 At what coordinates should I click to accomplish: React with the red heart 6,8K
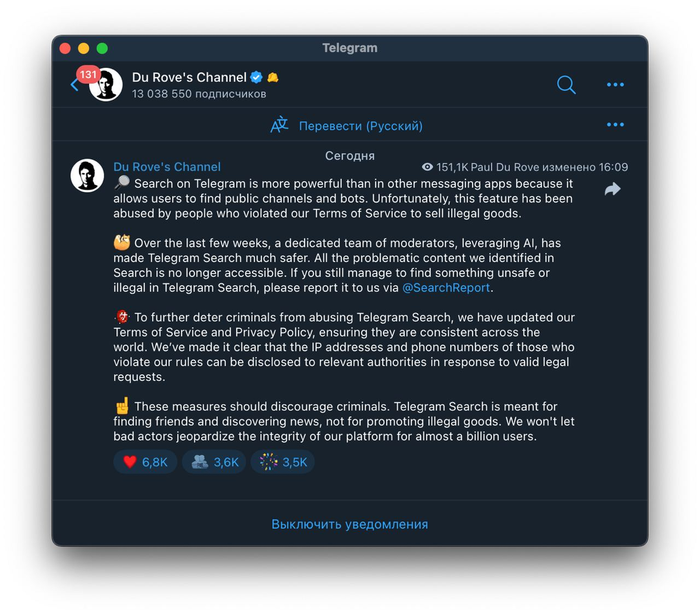point(145,462)
